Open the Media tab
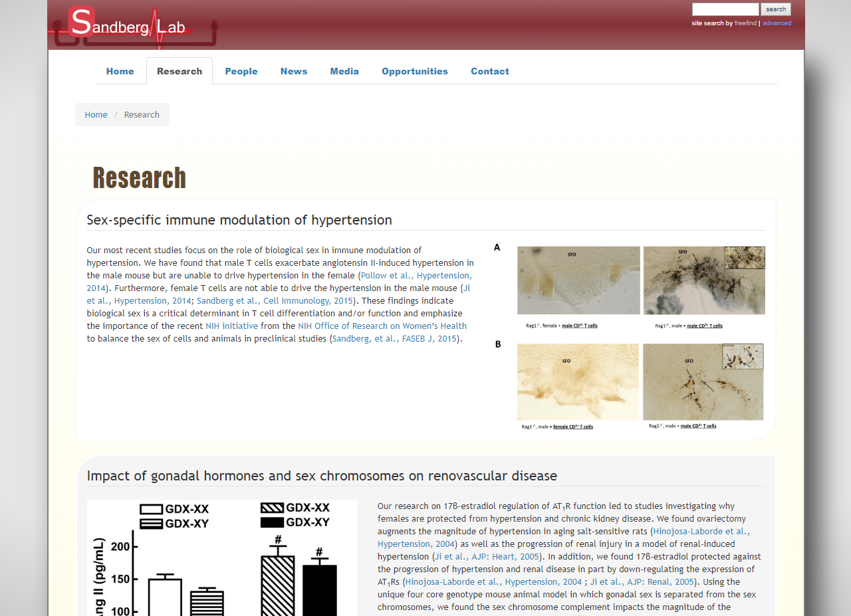 tap(344, 71)
